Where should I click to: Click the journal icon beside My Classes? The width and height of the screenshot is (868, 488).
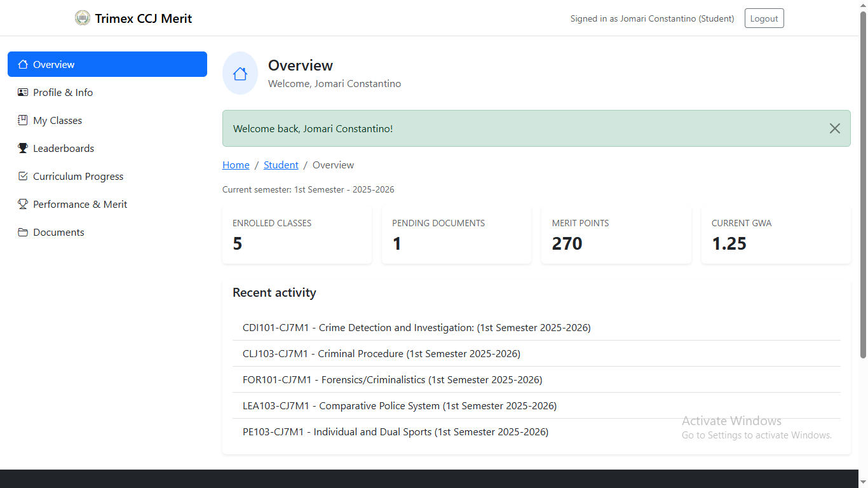(x=23, y=120)
